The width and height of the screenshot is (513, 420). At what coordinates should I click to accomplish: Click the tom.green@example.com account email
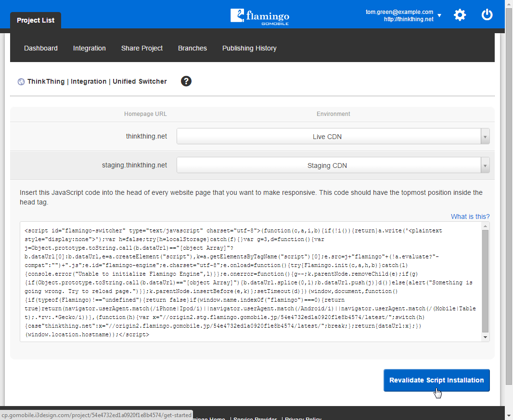click(399, 12)
